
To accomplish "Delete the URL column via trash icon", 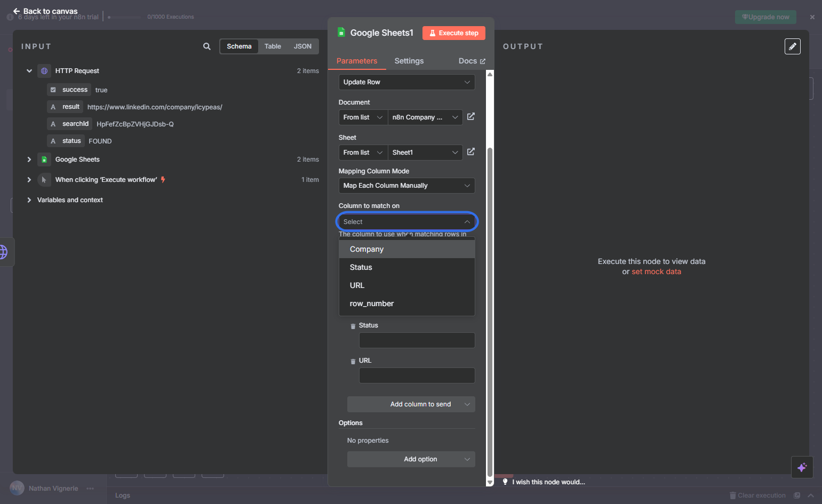I will [353, 361].
